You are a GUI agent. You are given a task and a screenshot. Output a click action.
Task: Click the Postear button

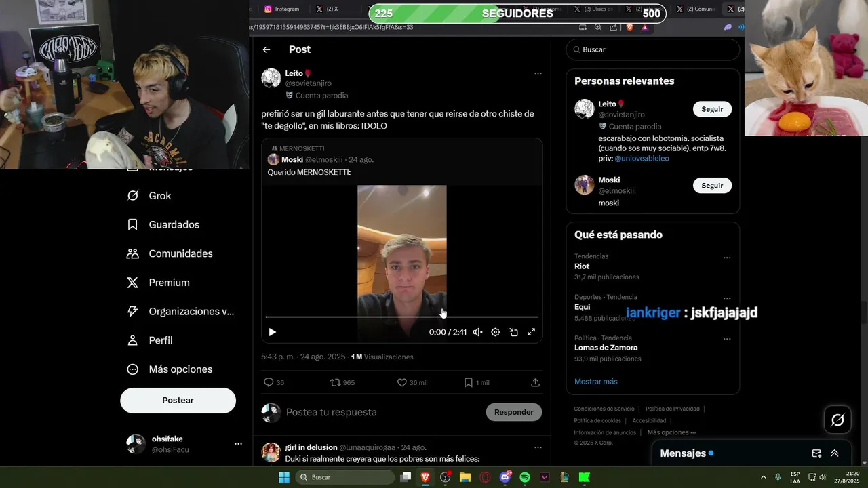tap(178, 401)
